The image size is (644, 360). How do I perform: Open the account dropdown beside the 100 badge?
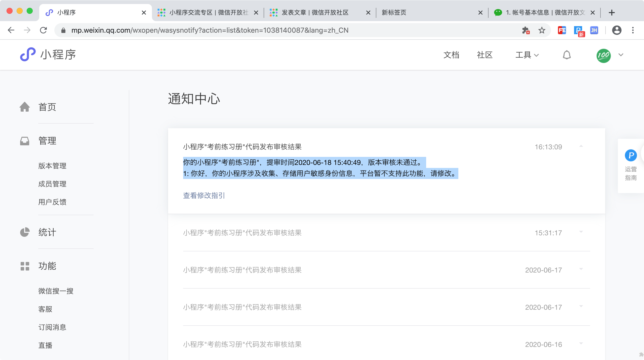(620, 55)
